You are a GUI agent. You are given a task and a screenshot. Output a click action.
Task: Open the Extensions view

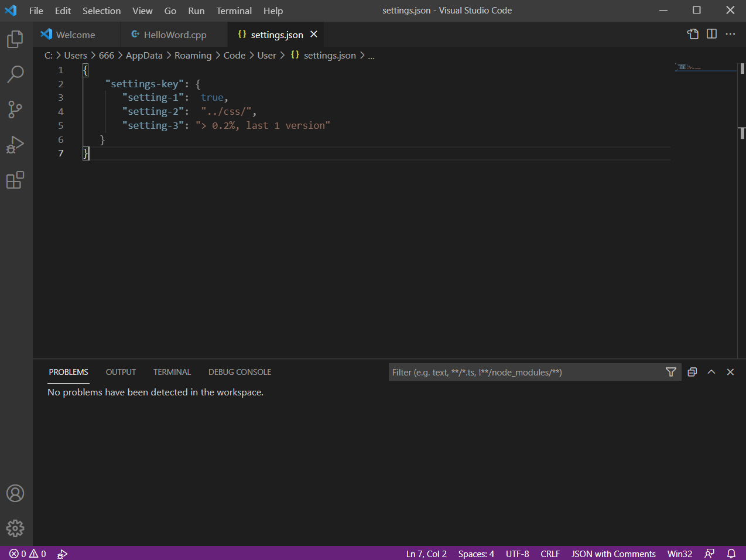(x=15, y=180)
